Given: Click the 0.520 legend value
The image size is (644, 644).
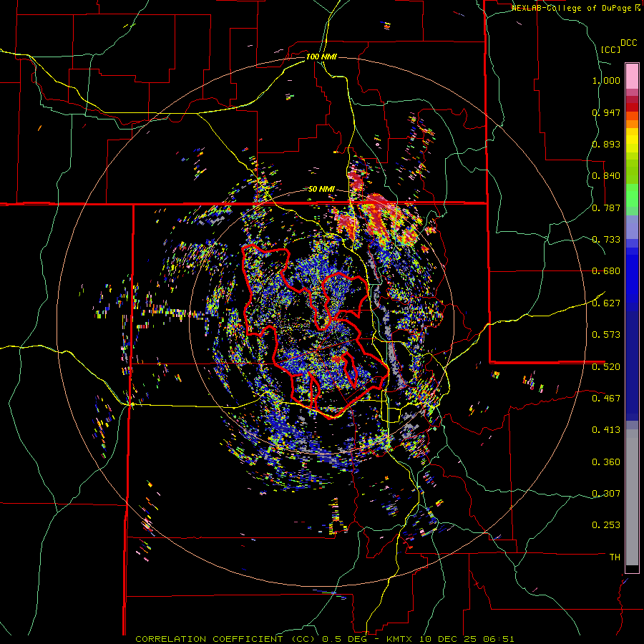Looking at the screenshot, I should (x=606, y=367).
